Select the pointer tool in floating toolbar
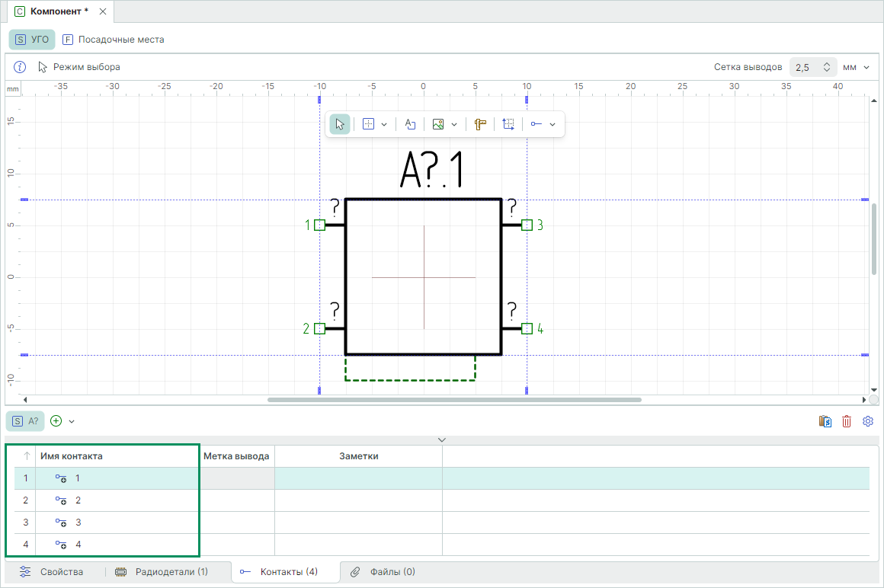Screen dimensions: 884x588 coord(340,124)
